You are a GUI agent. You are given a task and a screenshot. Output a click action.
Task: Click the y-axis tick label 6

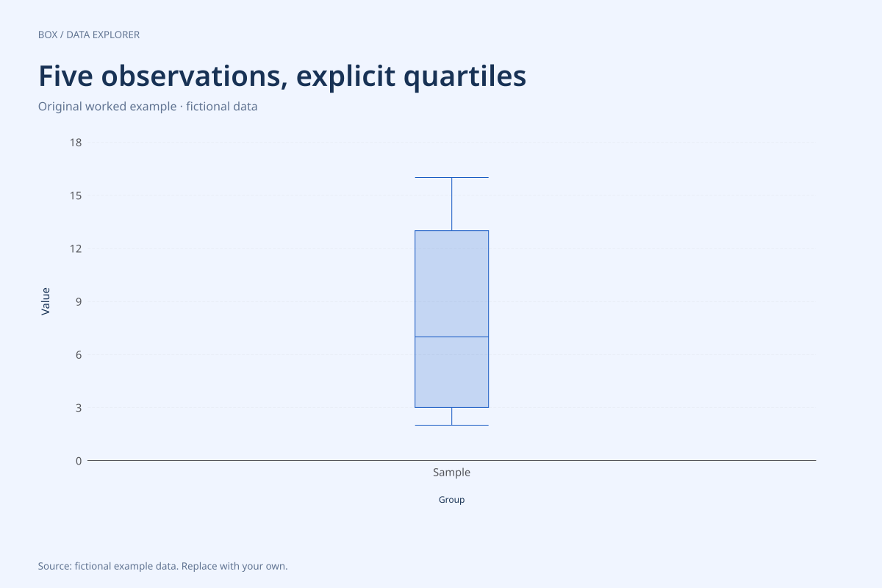coord(79,354)
